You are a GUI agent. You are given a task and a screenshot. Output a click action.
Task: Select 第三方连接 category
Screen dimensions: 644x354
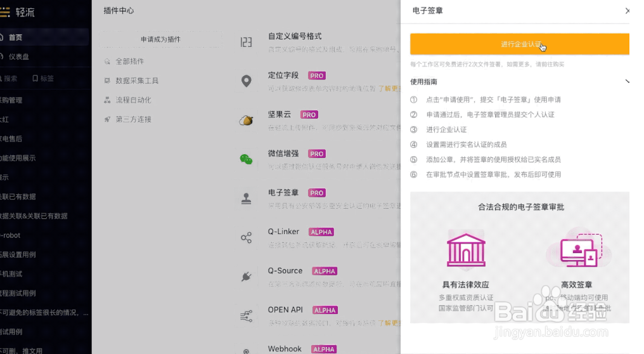click(133, 119)
